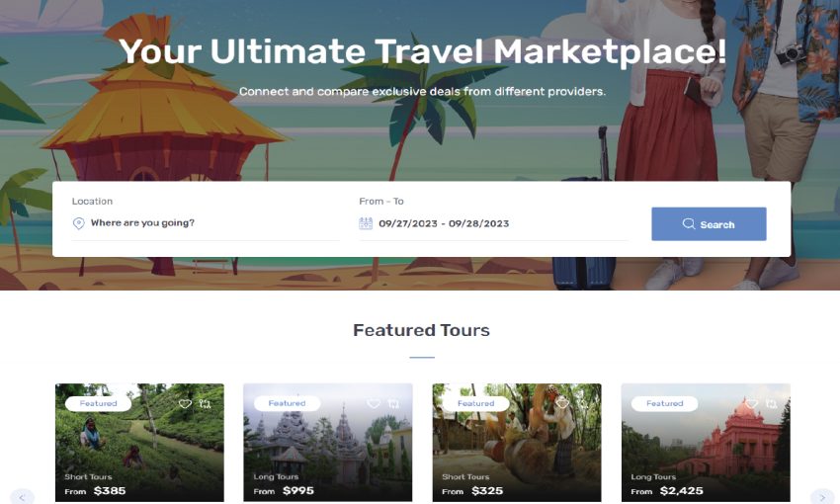Open the $2,425 pink palace tour card
The image size is (840, 504).
pos(706,443)
